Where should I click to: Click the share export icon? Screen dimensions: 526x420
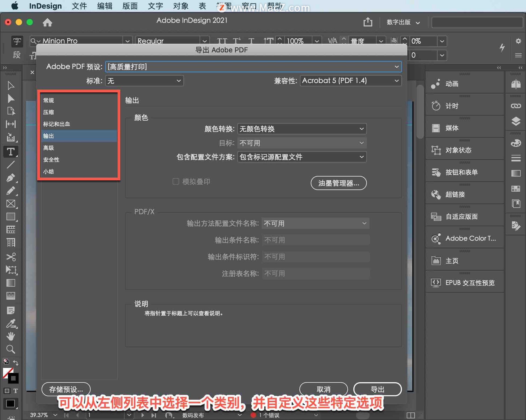click(x=368, y=22)
